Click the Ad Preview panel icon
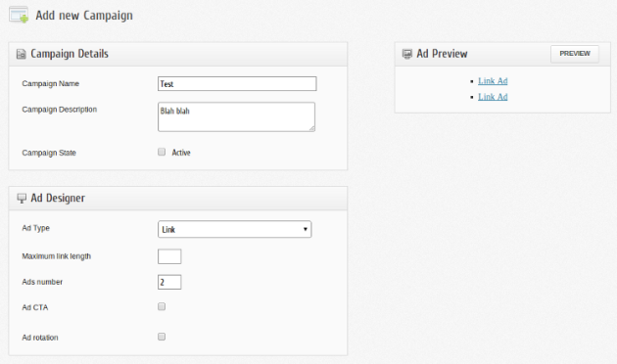 tap(406, 54)
